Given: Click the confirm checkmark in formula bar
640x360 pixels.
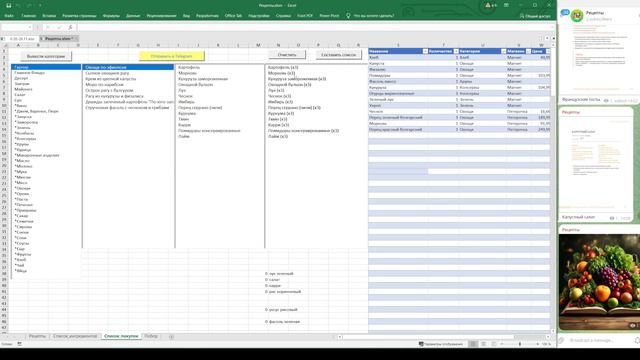Looking at the screenshot, I should tap(59, 27).
